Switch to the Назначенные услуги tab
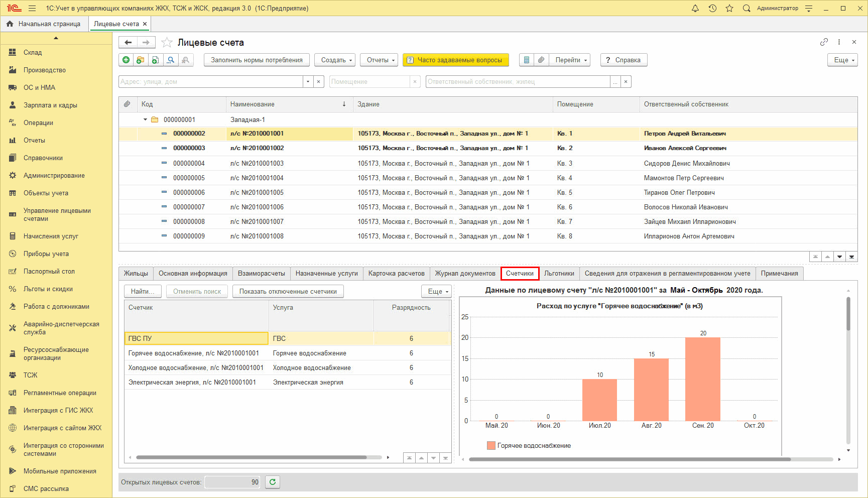This screenshot has width=868, height=498. pyautogui.click(x=326, y=273)
